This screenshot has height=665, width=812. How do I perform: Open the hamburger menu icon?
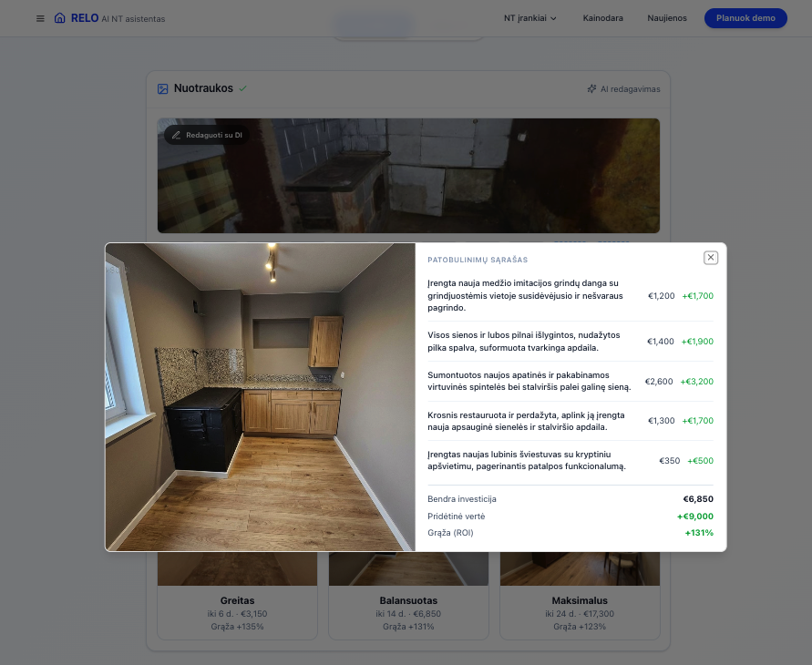pyautogui.click(x=40, y=18)
